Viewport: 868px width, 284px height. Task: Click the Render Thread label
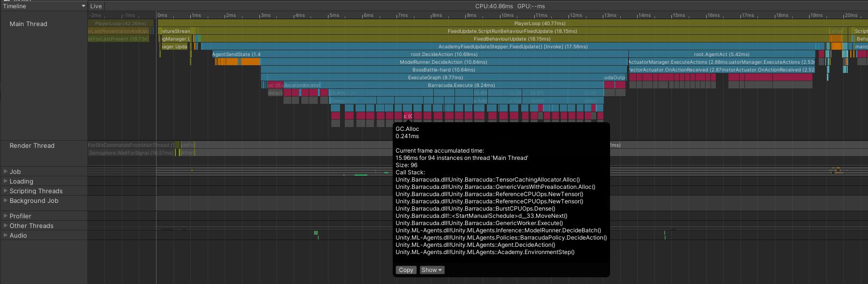(32, 145)
